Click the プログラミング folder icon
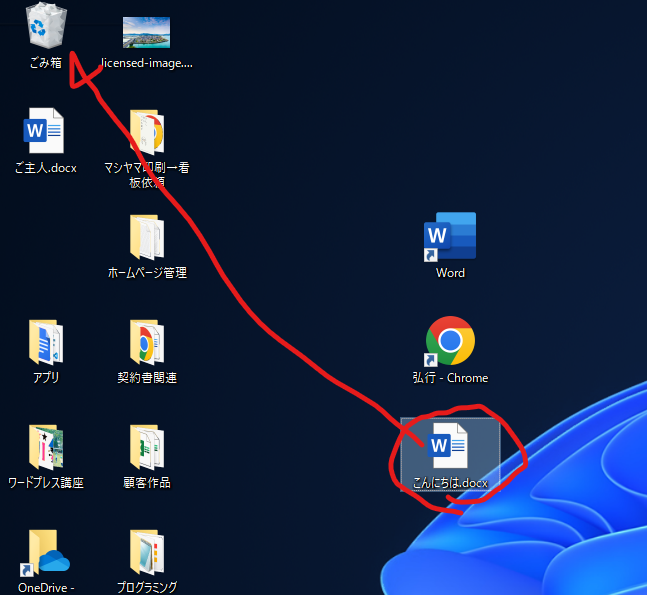Image resolution: width=647 pixels, height=595 pixels. click(x=146, y=552)
